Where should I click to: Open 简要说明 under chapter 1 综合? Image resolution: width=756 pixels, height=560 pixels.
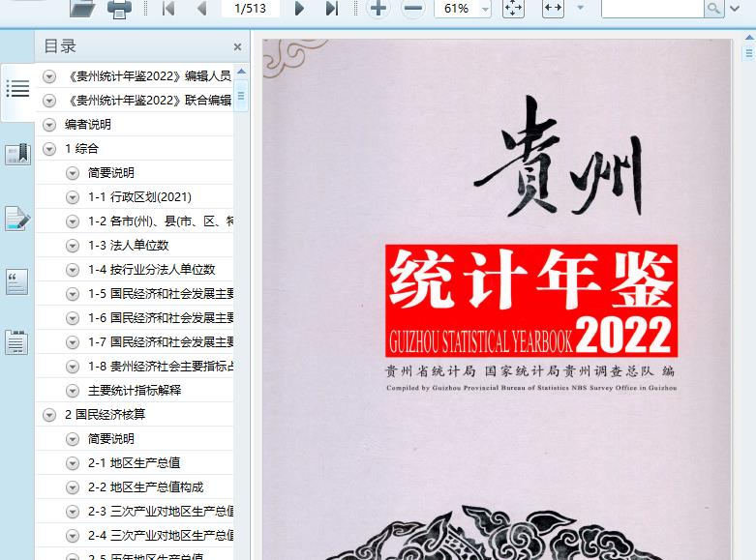(111, 172)
